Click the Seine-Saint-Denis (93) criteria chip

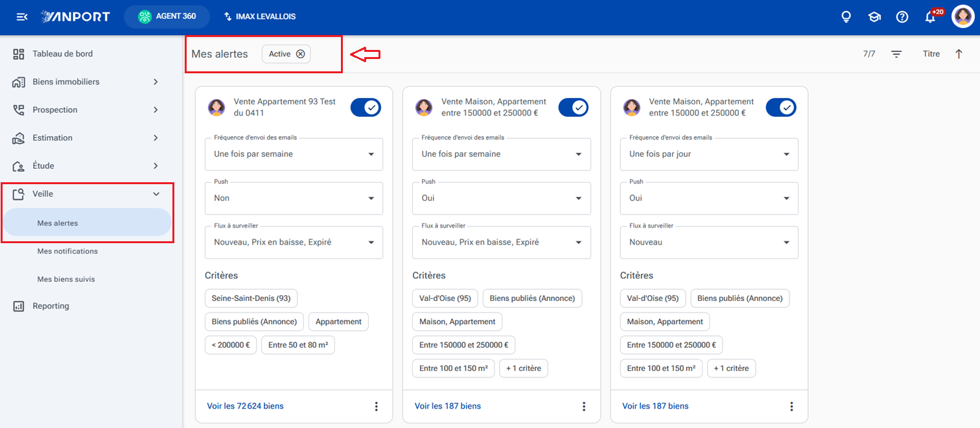pyautogui.click(x=251, y=298)
